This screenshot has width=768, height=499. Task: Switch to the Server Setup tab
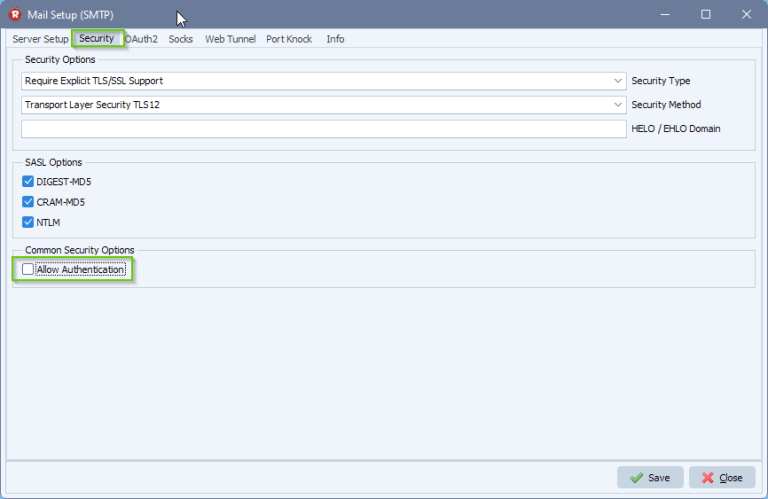(40, 39)
